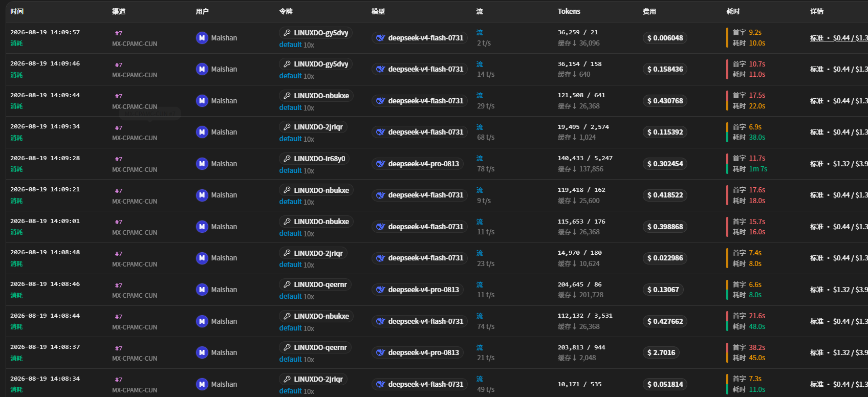Click the key icon in the 14:08:46 LINUXDO-qeernr token

287,284
